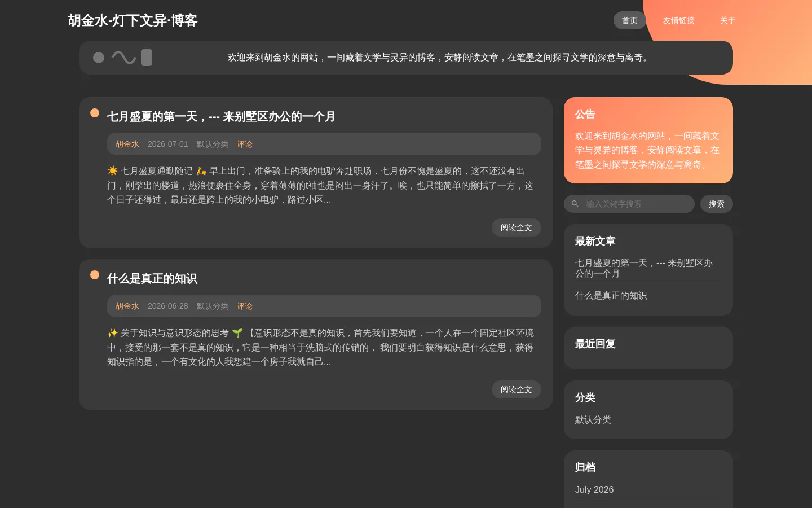
Task: Click the wave icon in banner
Action: pyautogui.click(x=124, y=58)
